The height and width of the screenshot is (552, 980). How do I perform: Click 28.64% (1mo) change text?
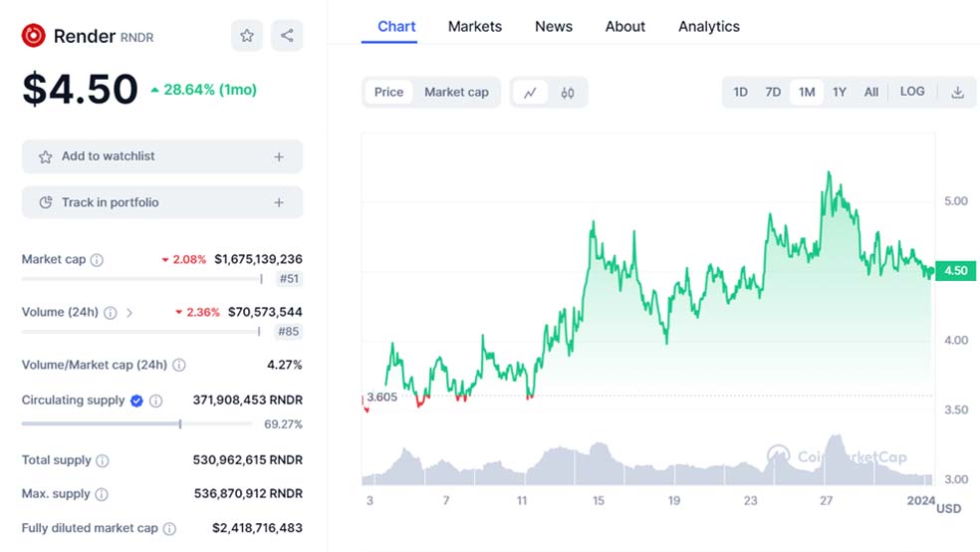click(x=210, y=90)
